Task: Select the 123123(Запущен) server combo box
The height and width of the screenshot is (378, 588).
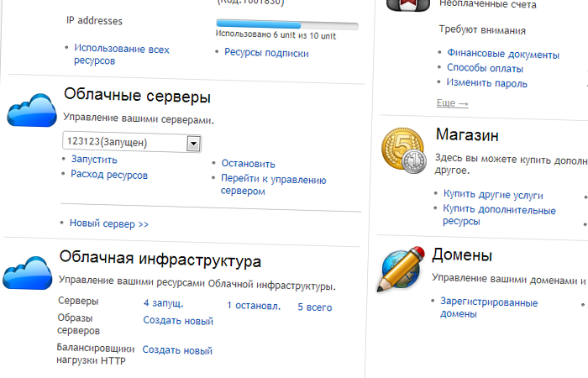Action: (132, 142)
